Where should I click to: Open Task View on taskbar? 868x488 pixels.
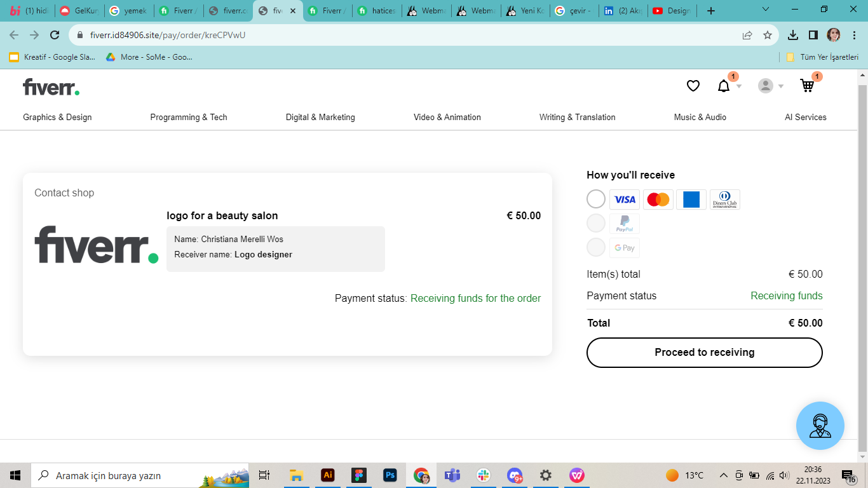[x=264, y=475]
